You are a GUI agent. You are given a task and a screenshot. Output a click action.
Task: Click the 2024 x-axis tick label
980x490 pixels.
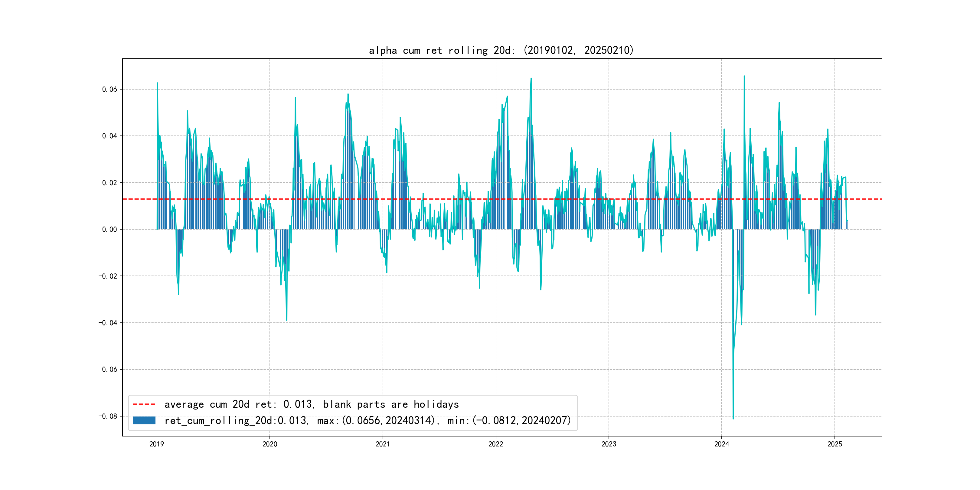click(x=722, y=444)
